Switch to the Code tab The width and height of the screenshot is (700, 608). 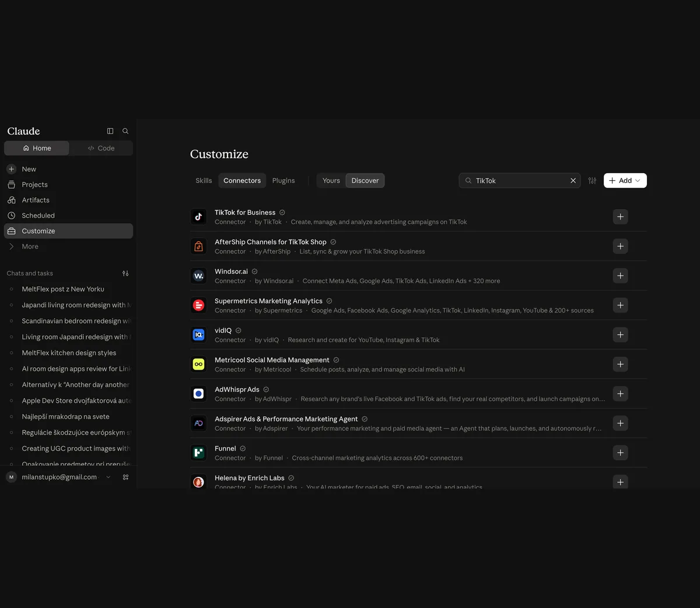[101, 148]
